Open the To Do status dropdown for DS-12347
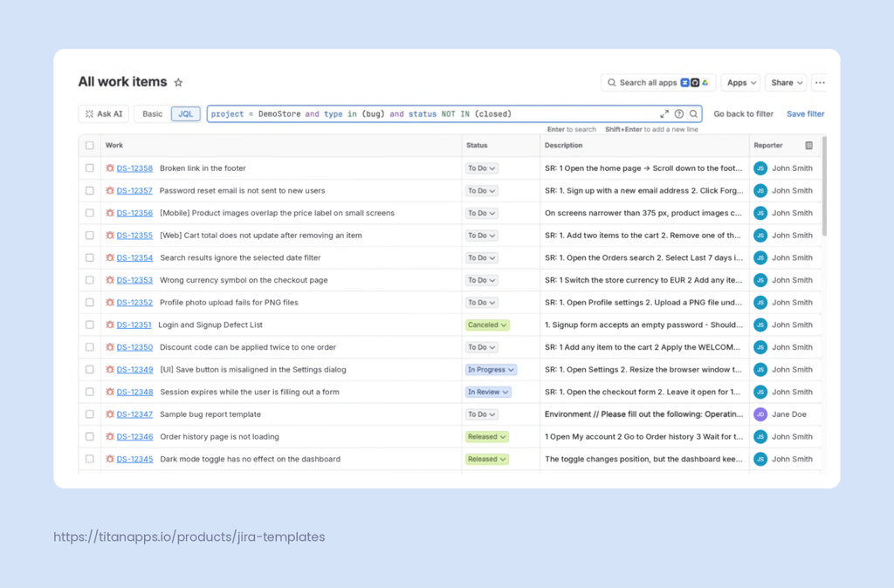 (x=482, y=414)
